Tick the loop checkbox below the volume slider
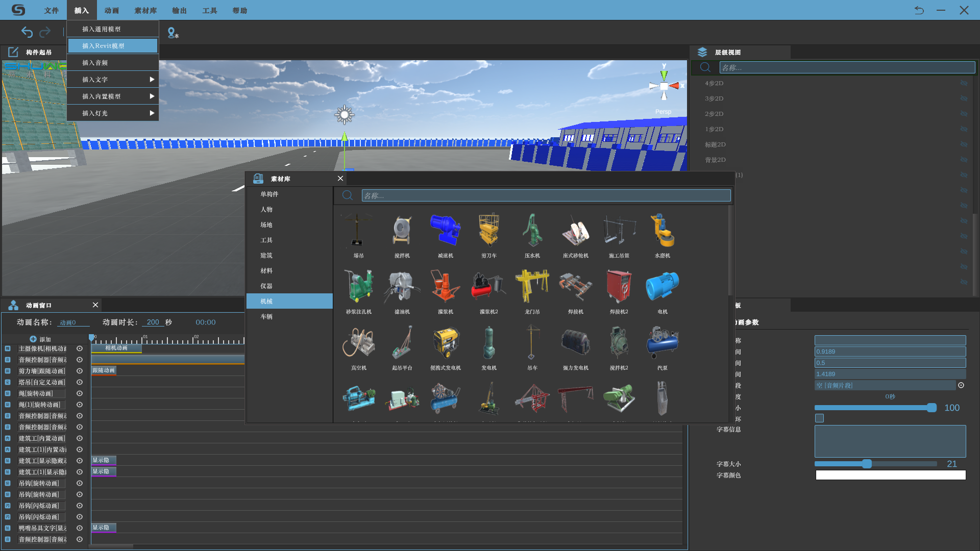Image resolution: width=980 pixels, height=551 pixels. tap(819, 418)
